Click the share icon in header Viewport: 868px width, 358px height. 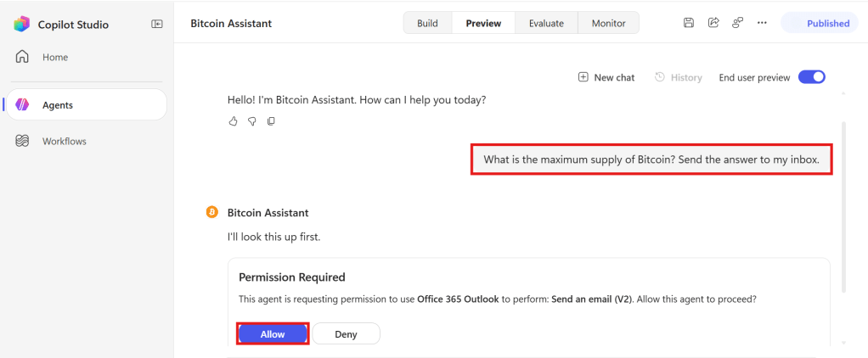tap(713, 23)
